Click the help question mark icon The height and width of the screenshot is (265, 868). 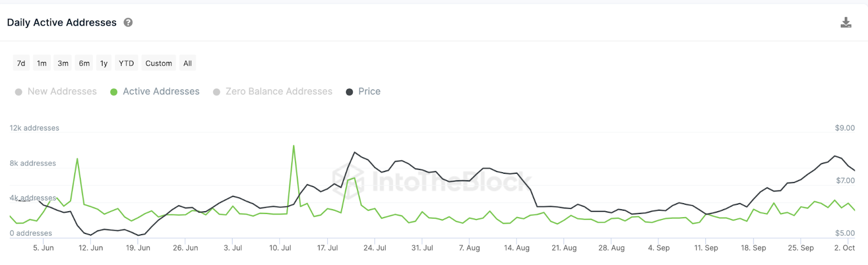(128, 22)
